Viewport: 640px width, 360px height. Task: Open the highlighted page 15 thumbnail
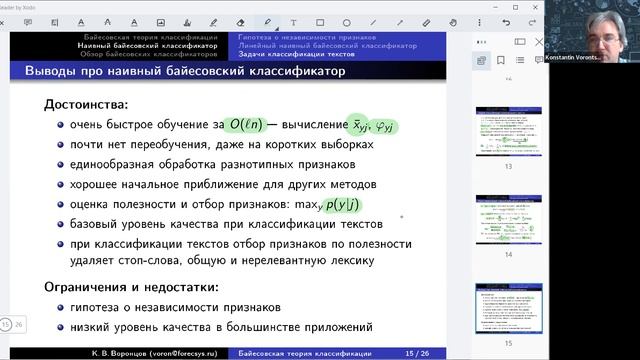pyautogui.click(x=509, y=308)
